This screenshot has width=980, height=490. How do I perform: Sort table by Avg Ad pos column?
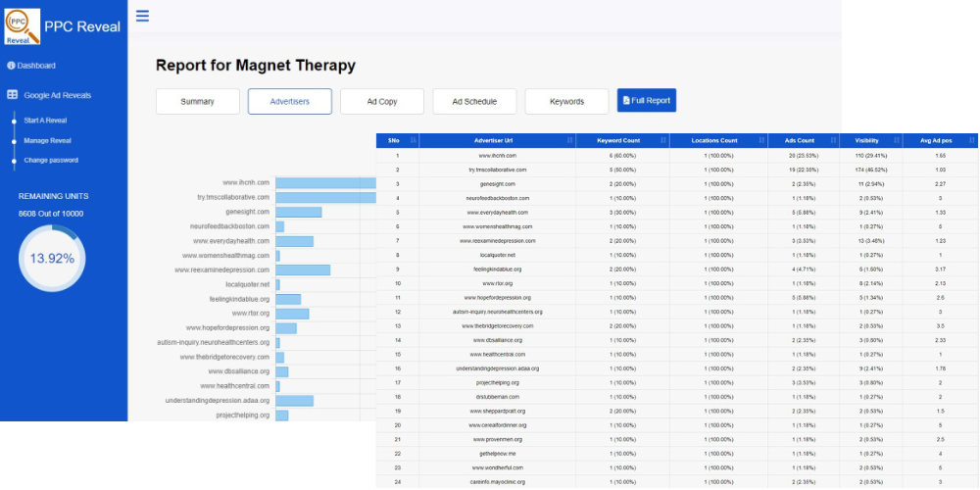tap(939, 141)
